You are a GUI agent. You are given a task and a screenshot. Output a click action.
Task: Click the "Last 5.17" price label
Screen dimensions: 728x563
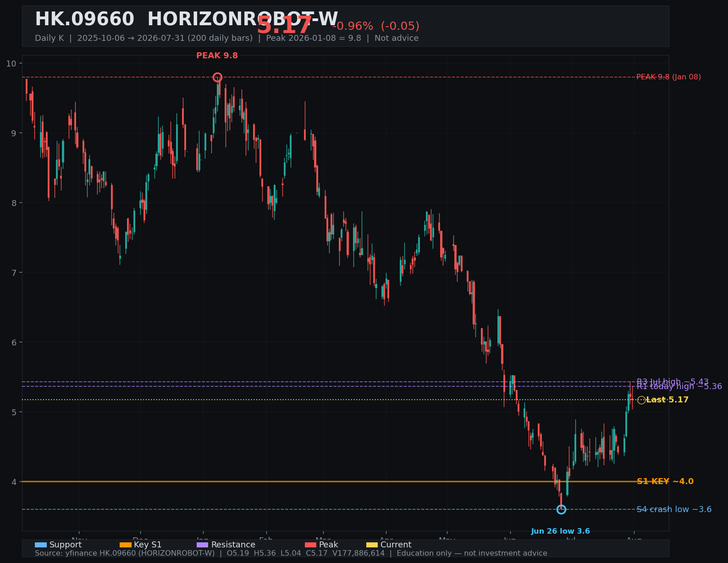667,400
